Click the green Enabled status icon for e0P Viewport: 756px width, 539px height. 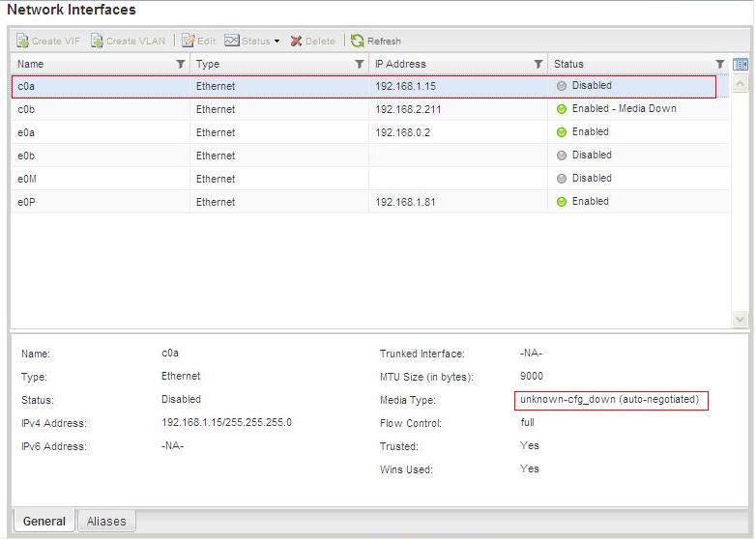coord(562,202)
